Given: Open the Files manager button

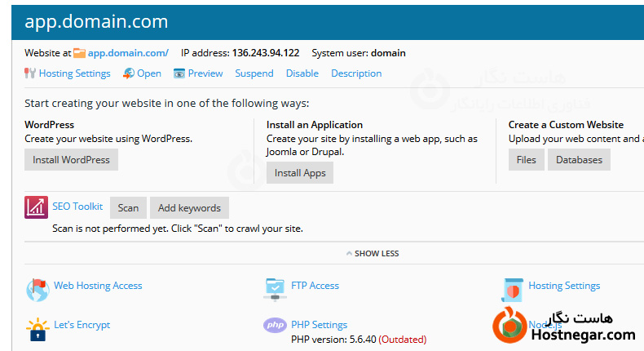Looking at the screenshot, I should pos(526,160).
